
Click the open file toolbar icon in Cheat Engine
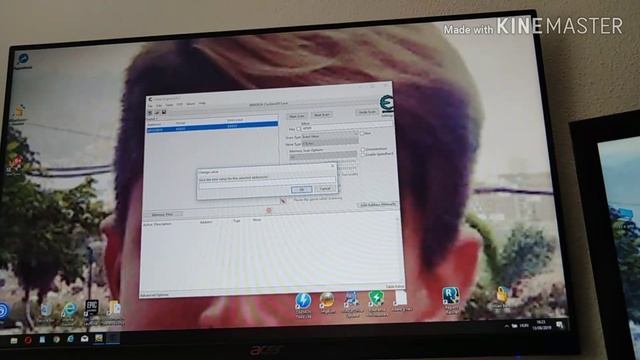tap(157, 113)
